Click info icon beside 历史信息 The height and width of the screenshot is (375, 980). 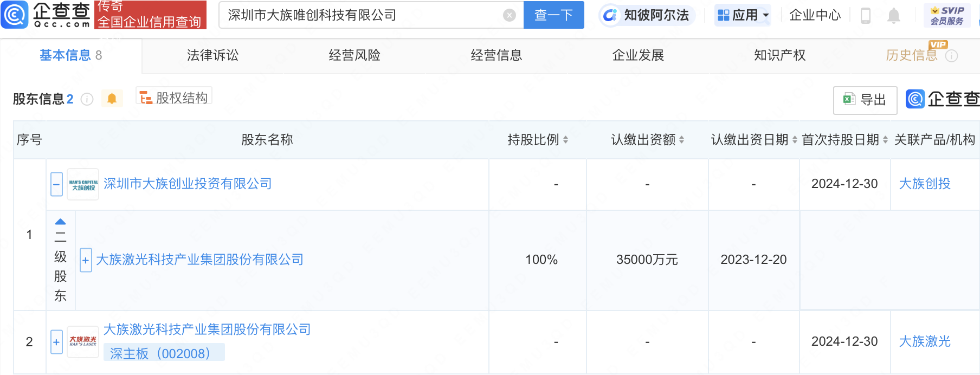click(x=952, y=56)
